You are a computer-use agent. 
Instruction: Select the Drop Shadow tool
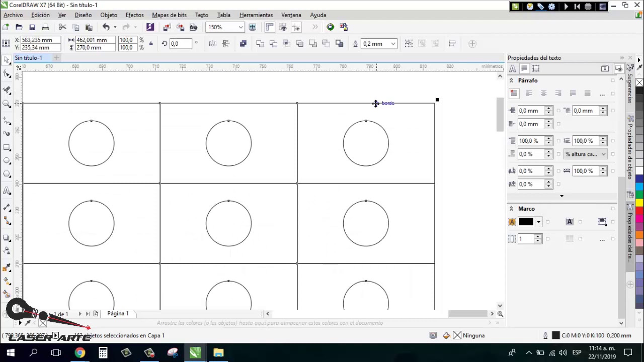click(x=7, y=237)
